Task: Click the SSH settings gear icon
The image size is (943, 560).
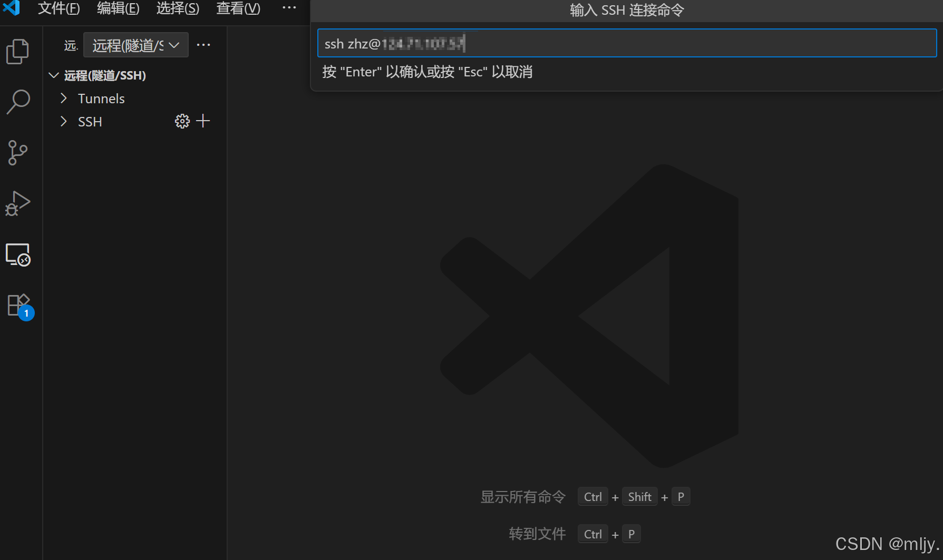Action: point(182,121)
